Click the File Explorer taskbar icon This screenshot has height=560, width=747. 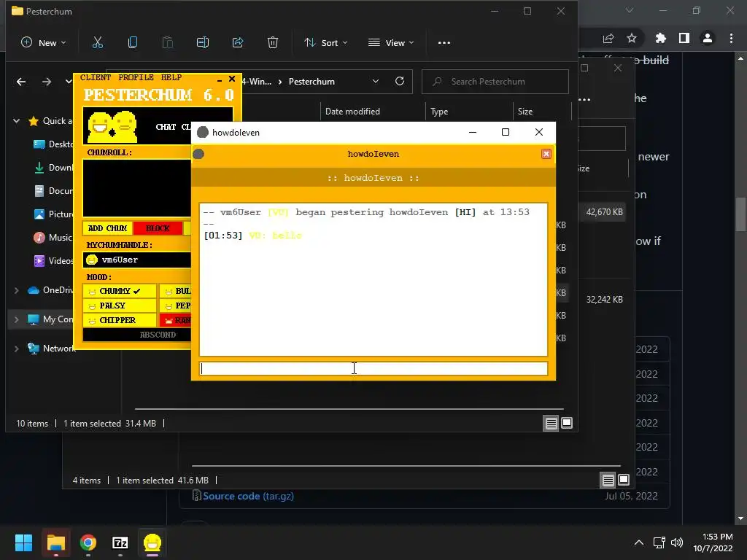(55, 542)
